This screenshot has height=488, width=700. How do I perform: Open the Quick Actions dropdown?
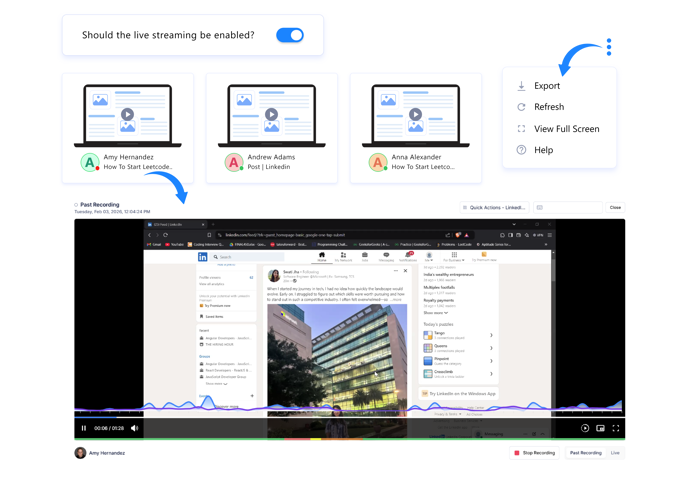coord(494,208)
